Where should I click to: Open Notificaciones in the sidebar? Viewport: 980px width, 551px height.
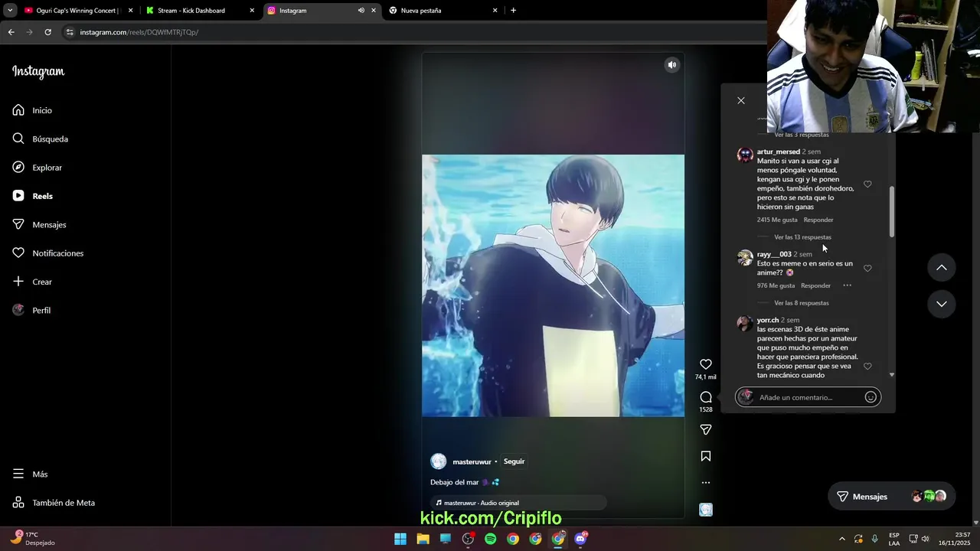tap(47, 253)
